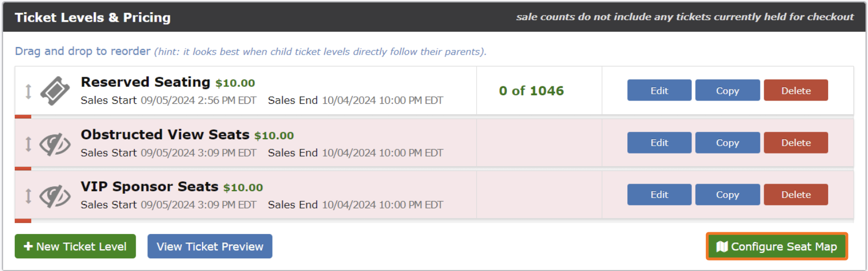This screenshot has width=868, height=271.
Task: Click the Obstructed View Seats hidden-eye icon
Action: pyautogui.click(x=55, y=143)
